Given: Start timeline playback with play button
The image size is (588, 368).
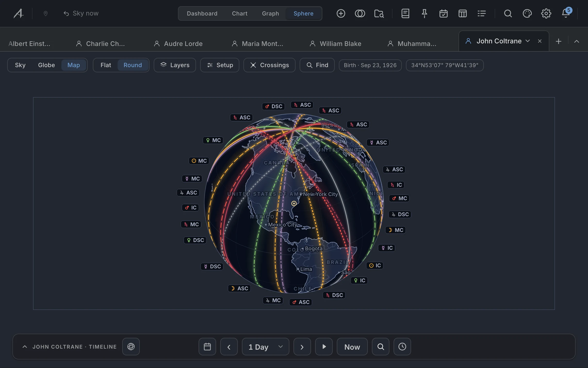Looking at the screenshot, I should point(324,347).
